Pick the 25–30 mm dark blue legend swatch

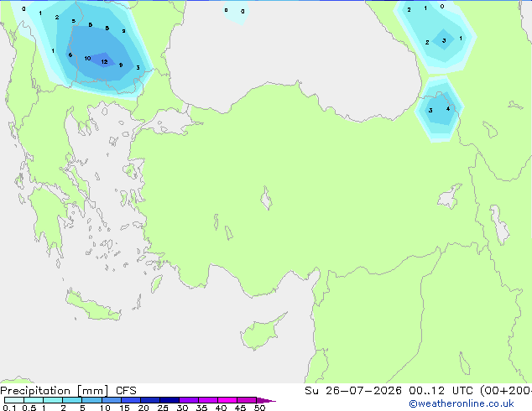pyautogui.click(x=170, y=400)
